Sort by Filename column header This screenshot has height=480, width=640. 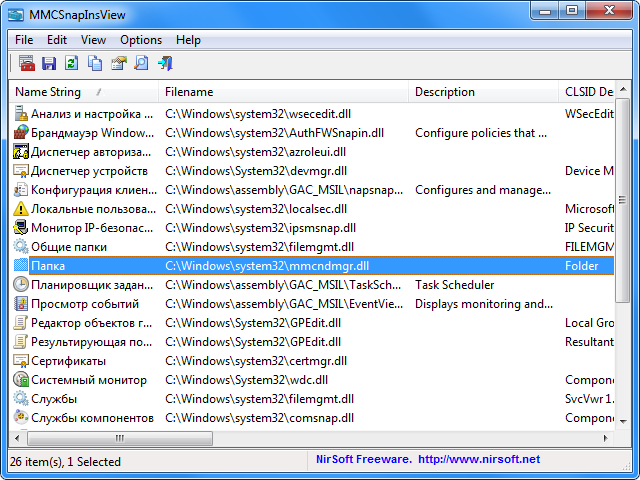point(283,92)
